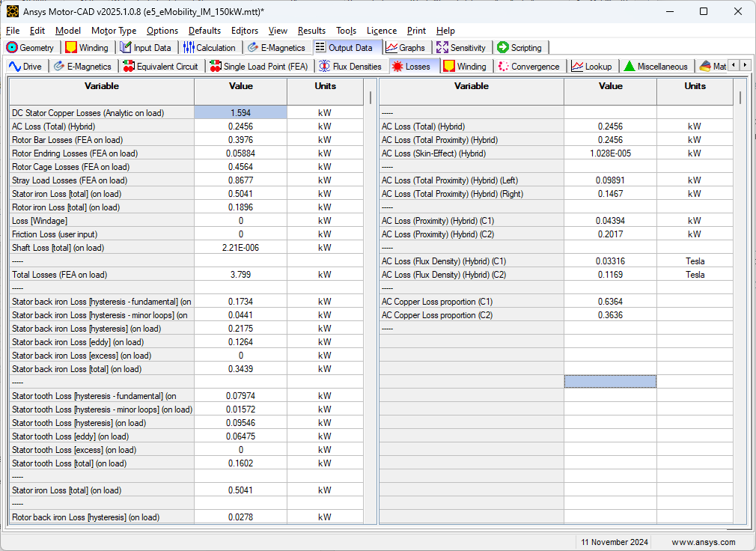Click the Output Data table icon
The image size is (756, 551).
coord(320,47)
